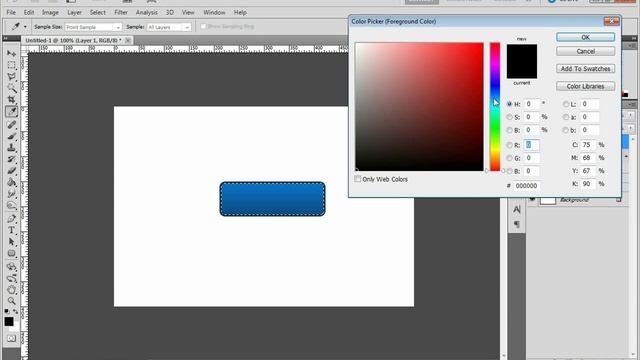This screenshot has width=640, height=360.
Task: Select the Clone Stamp tool
Action: pos(11,147)
